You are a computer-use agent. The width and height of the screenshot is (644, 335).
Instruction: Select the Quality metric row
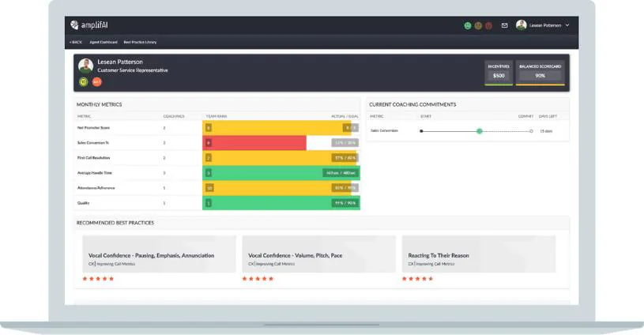point(217,203)
